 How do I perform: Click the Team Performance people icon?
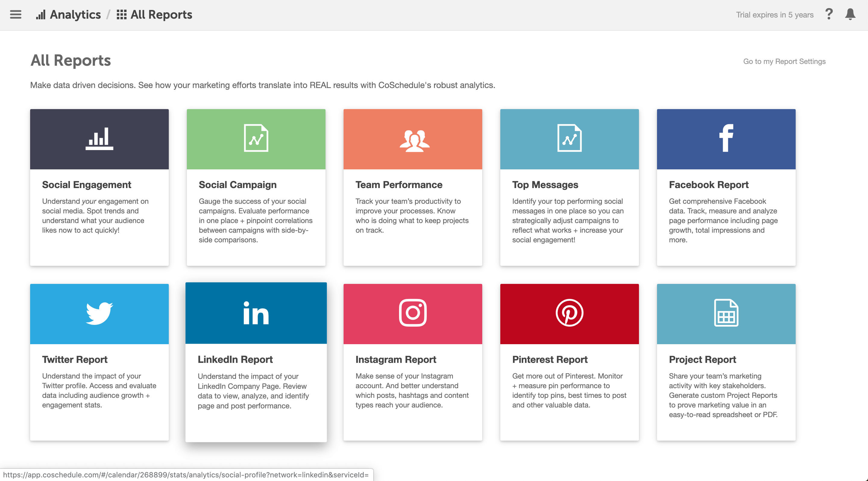[414, 141]
